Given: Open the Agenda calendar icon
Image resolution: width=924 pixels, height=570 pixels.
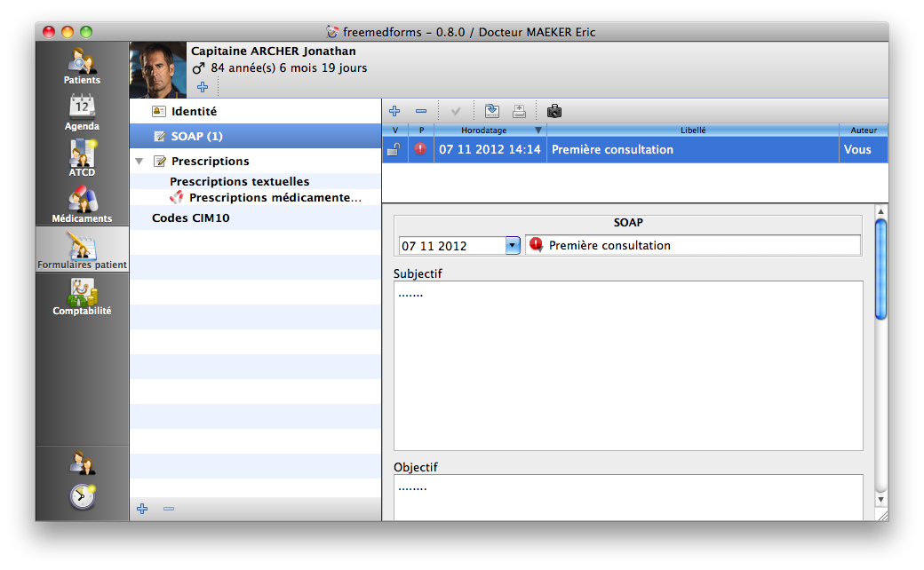Looking at the screenshot, I should click(82, 113).
